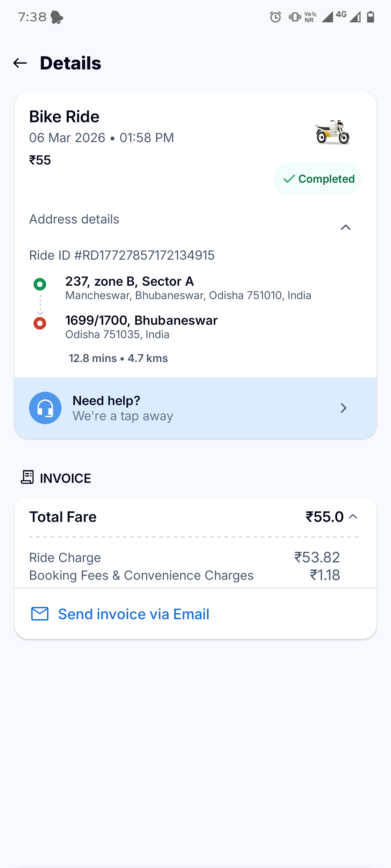
Task: Collapse the Total Fare breakdown chevron
Action: pyautogui.click(x=353, y=516)
